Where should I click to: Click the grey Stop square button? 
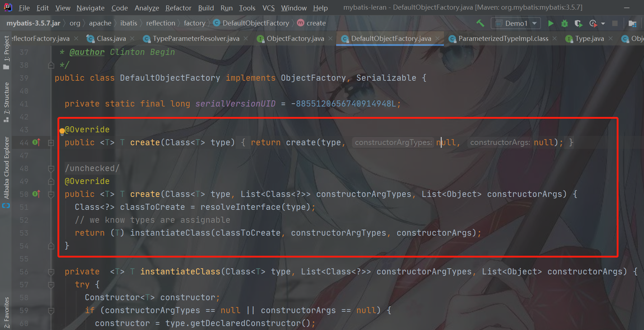(x=615, y=23)
